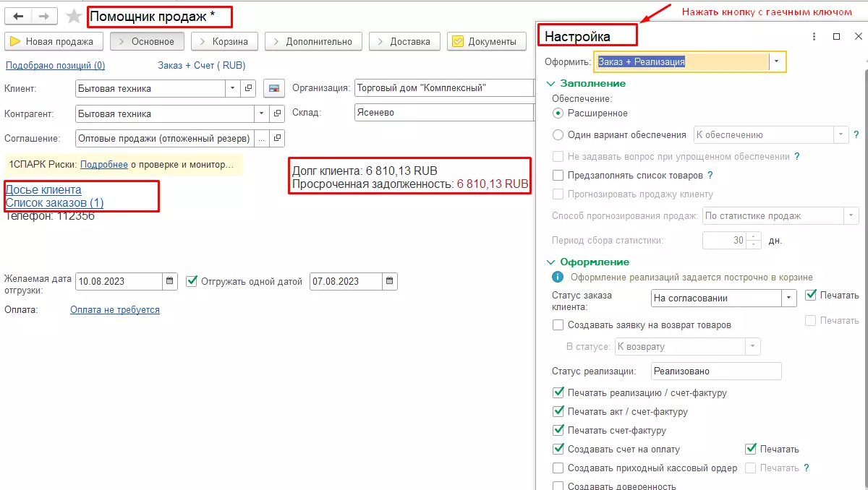Click the Желаемая дата отгрузки date field
The height and width of the screenshot is (490, 868).
pos(119,281)
